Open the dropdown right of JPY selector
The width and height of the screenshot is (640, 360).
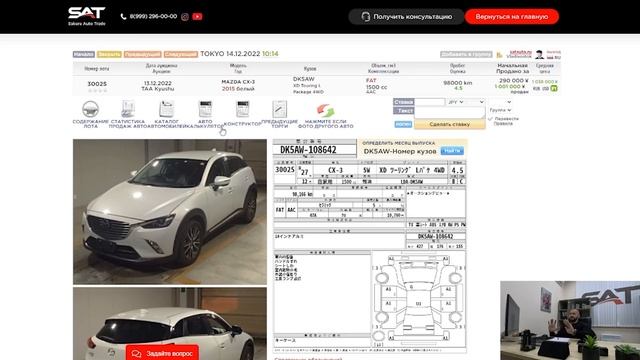pyautogui.click(x=476, y=102)
